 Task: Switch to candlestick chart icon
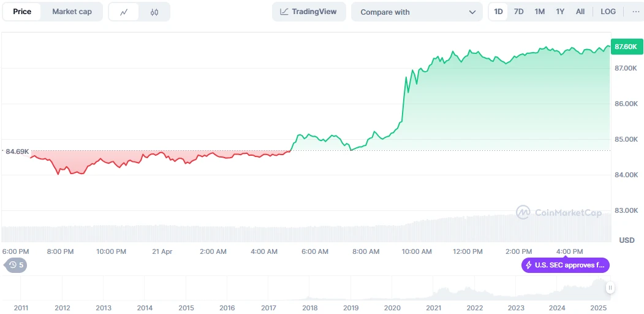point(154,12)
